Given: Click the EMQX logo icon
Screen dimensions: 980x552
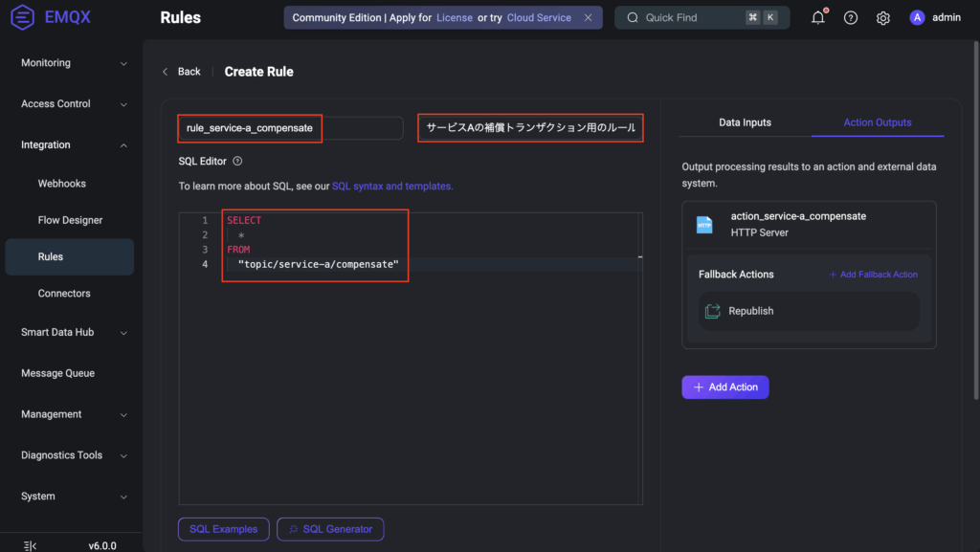Looking at the screenshot, I should pos(23,18).
